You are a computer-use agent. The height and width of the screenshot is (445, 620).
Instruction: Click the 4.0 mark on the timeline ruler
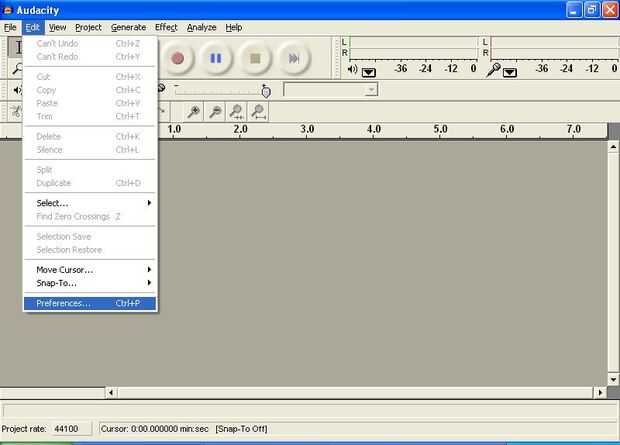pos(374,129)
